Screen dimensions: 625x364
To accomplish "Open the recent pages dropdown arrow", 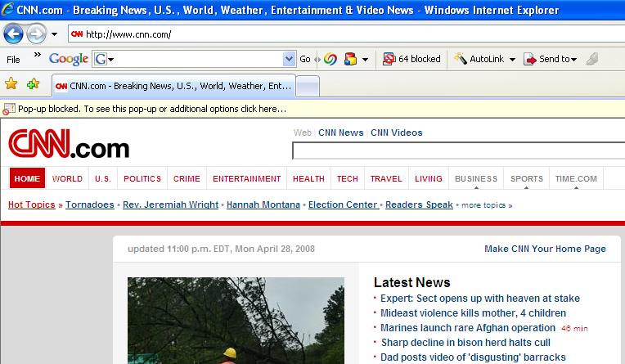I will point(54,34).
